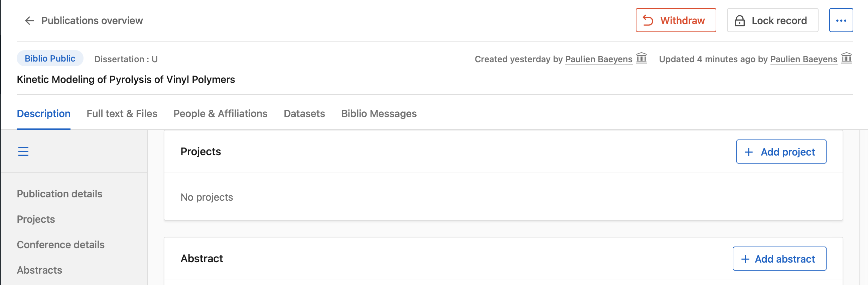868x285 pixels.
Task: Click the Lock record button
Action: coord(772,21)
